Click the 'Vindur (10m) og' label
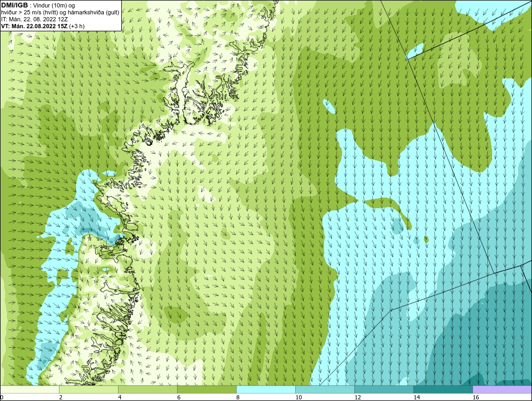The height and width of the screenshot is (401, 532). pyautogui.click(x=54, y=5)
